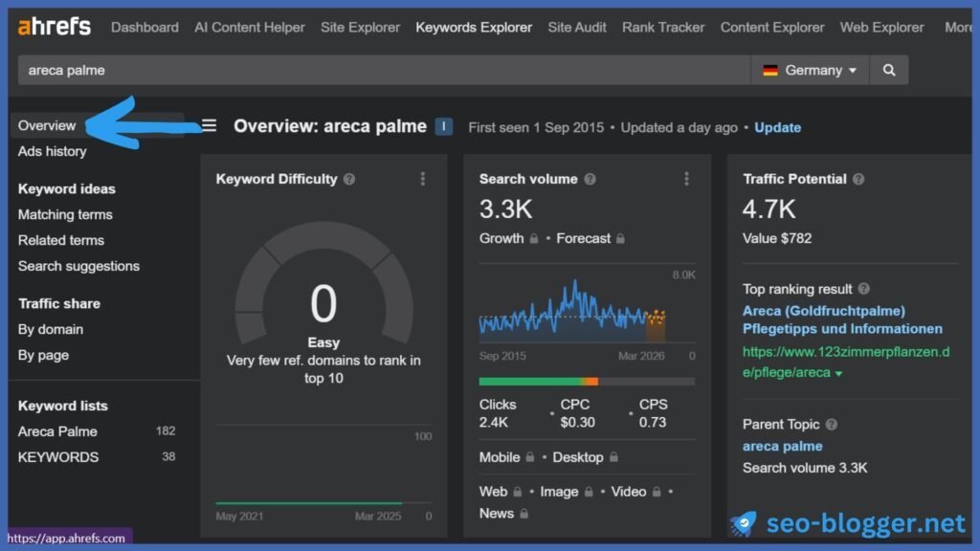Expand the top ranking URL dropdown arrow
The image size is (980, 551).
coord(838,374)
